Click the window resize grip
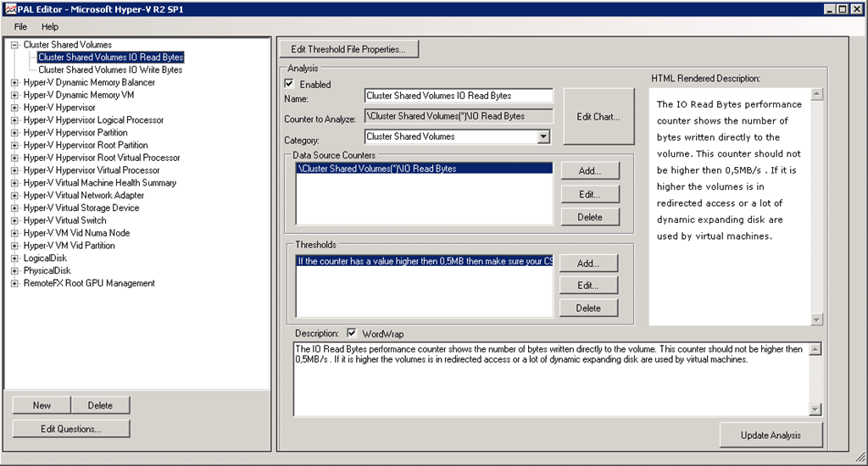 [860, 458]
